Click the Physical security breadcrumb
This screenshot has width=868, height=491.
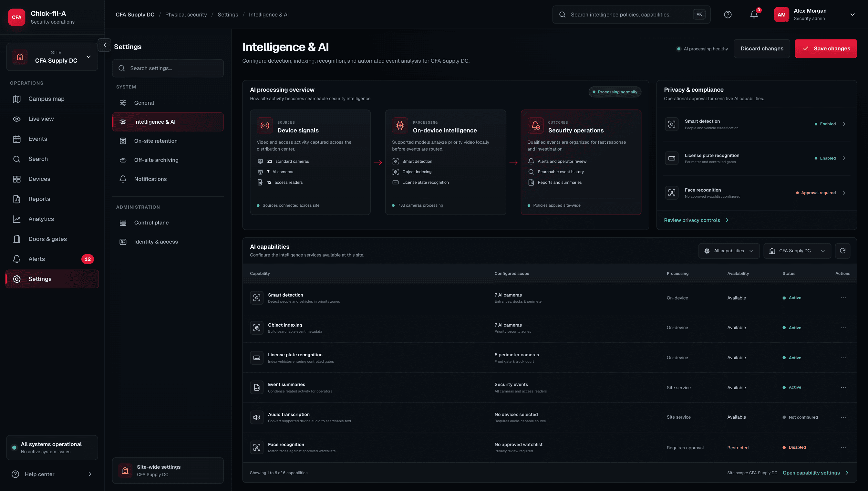click(186, 15)
